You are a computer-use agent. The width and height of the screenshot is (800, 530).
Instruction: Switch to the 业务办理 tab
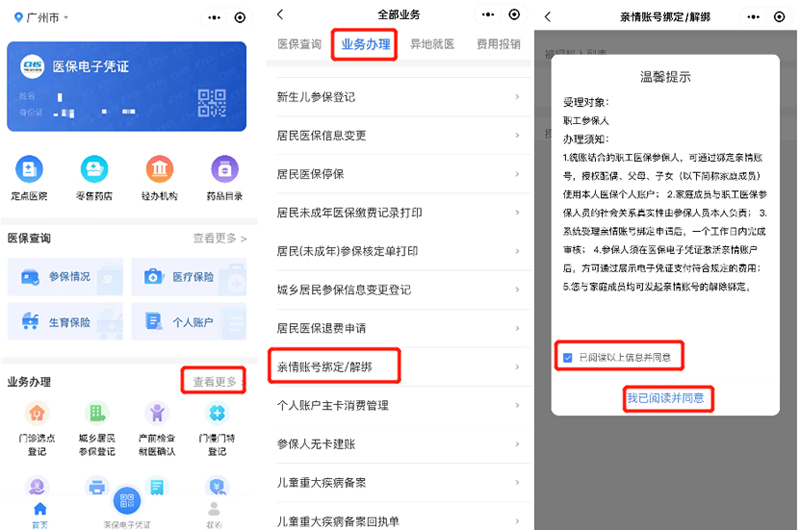366,44
